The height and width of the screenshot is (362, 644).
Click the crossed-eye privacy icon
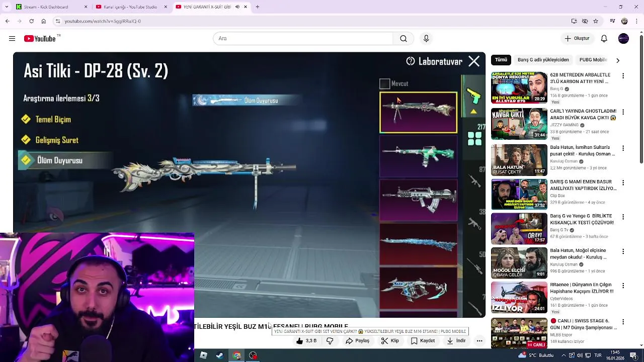585,21
